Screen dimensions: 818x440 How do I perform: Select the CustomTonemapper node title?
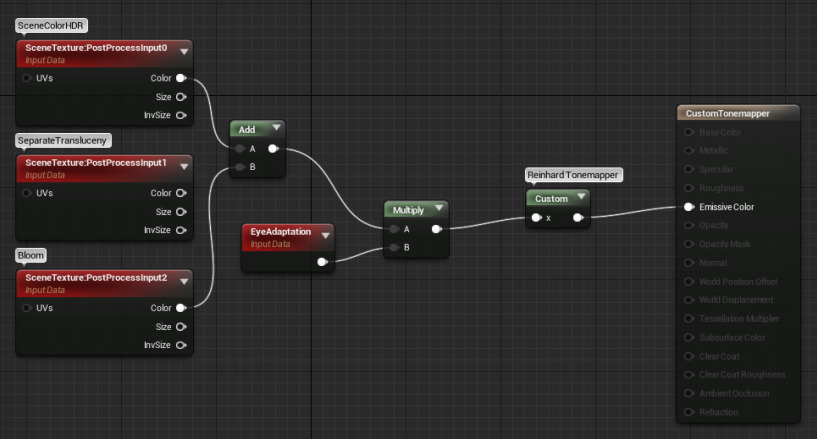(x=727, y=113)
